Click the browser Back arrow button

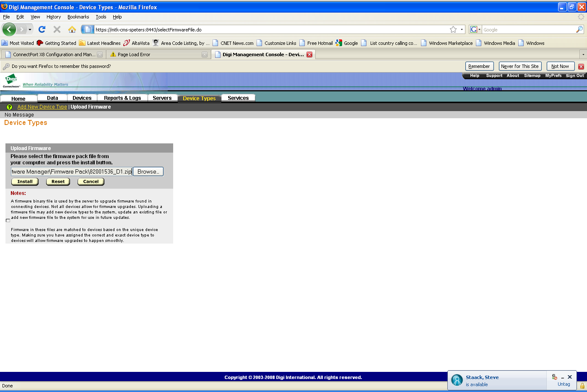[9, 29]
